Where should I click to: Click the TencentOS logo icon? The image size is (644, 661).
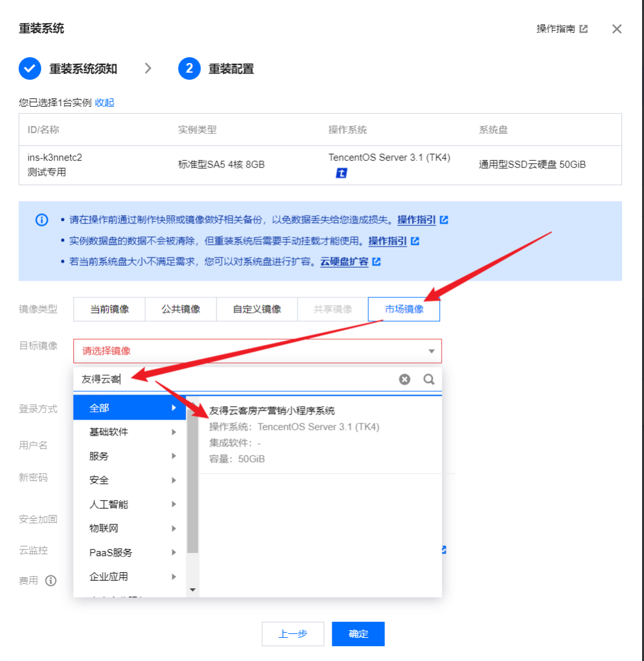(341, 173)
